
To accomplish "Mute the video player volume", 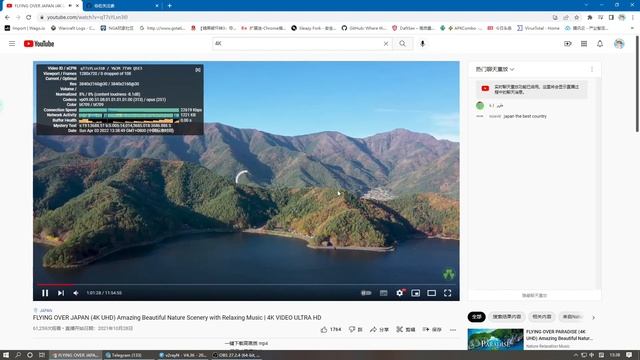I will coord(76,293).
